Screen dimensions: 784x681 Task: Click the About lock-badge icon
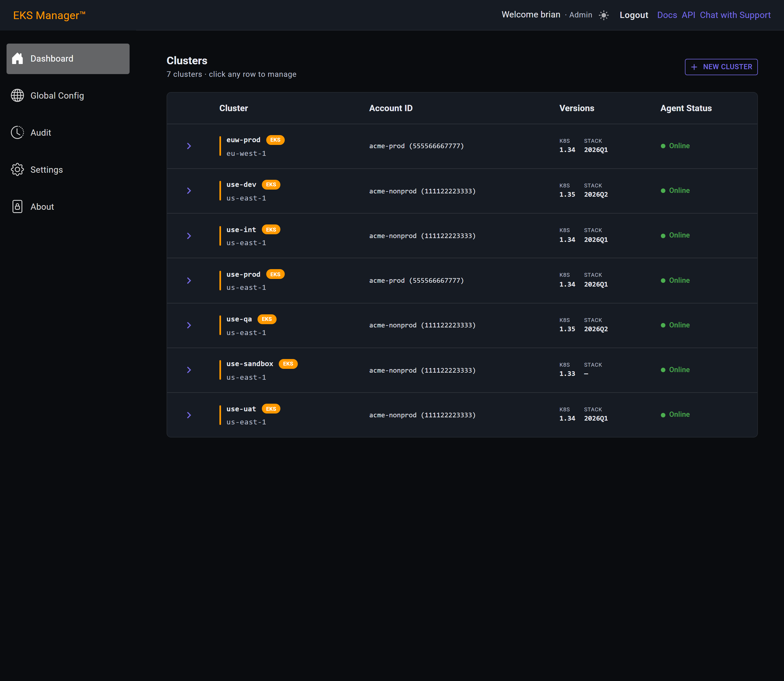[17, 207]
